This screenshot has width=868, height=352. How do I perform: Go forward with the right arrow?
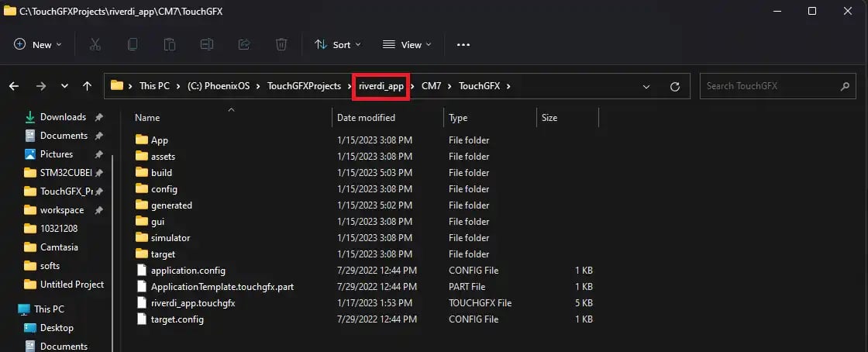[40, 86]
